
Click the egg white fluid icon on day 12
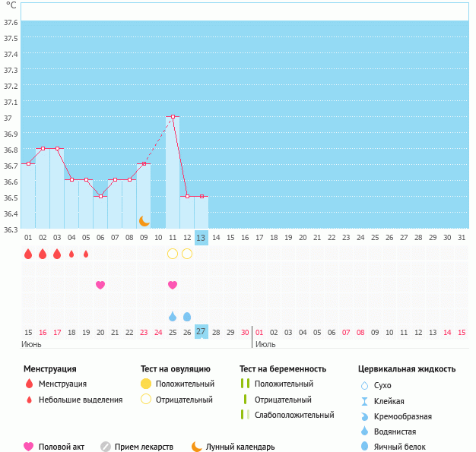click(x=187, y=316)
